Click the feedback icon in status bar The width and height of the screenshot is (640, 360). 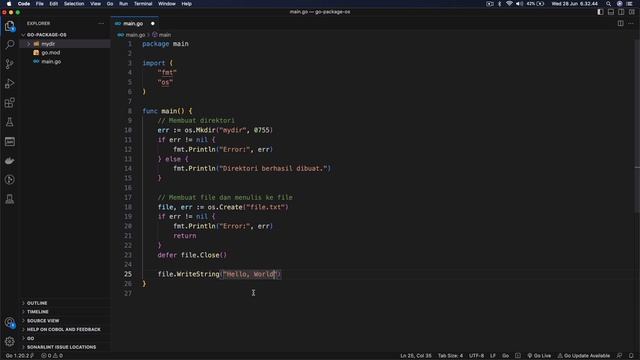tap(620, 356)
